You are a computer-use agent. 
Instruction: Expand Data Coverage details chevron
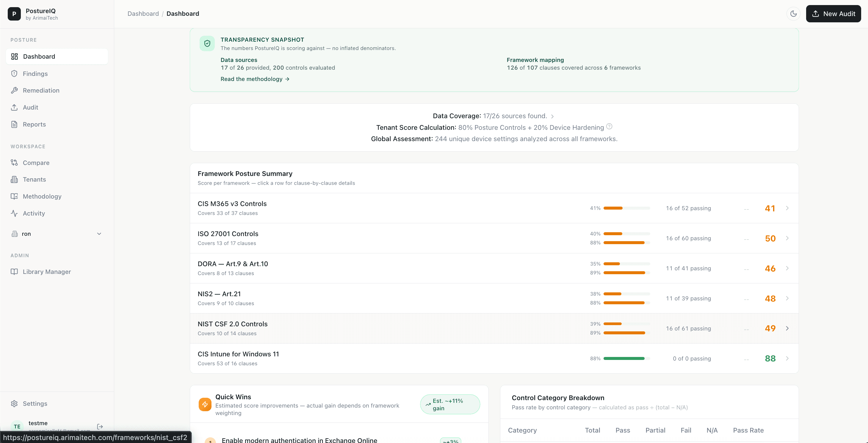coord(552,116)
